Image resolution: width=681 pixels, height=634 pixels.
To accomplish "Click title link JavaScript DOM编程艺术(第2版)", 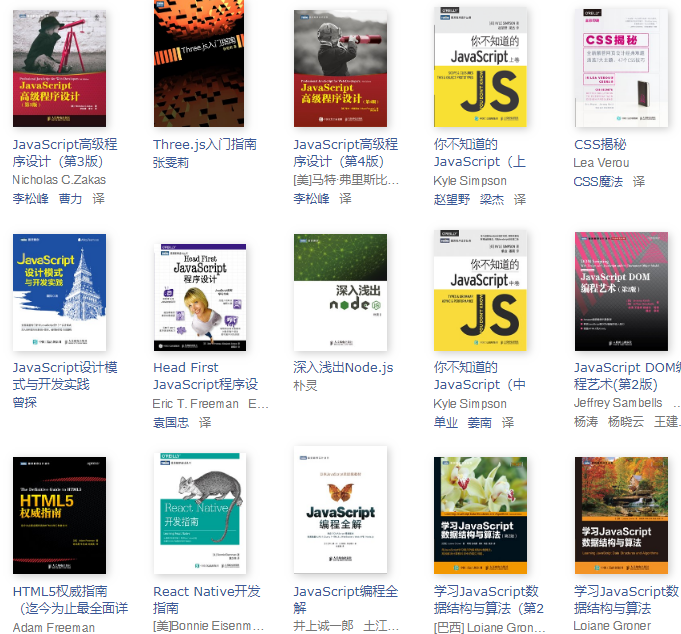I will [x=627, y=376].
